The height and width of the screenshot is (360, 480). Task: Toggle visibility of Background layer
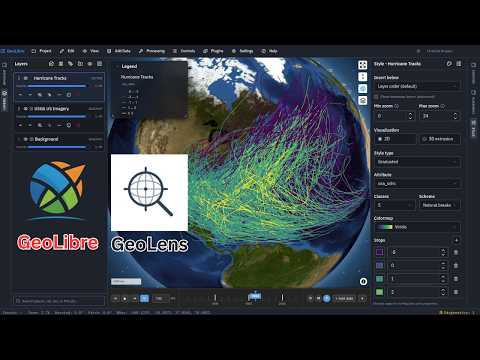(x=26, y=139)
